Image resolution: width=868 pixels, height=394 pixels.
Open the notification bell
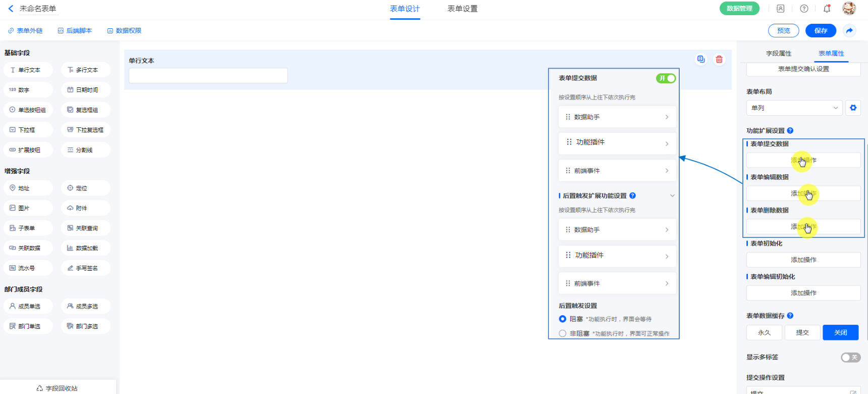[x=827, y=9]
